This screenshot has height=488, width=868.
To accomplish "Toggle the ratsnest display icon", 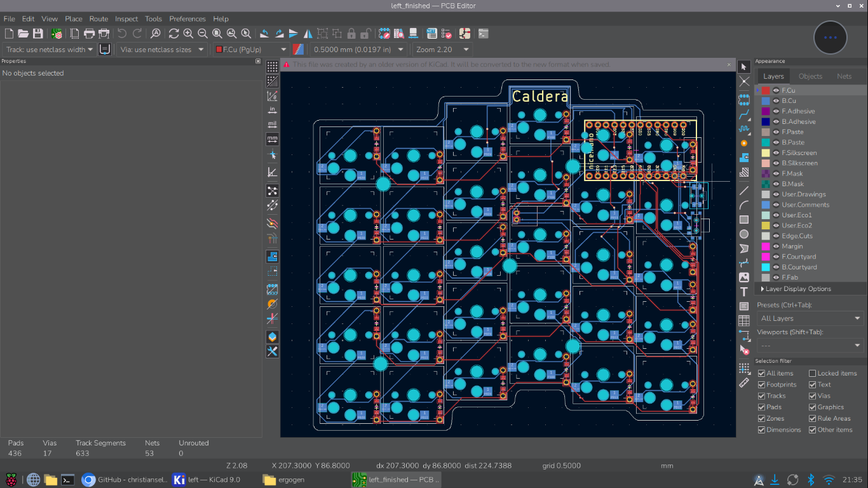I will click(x=272, y=191).
